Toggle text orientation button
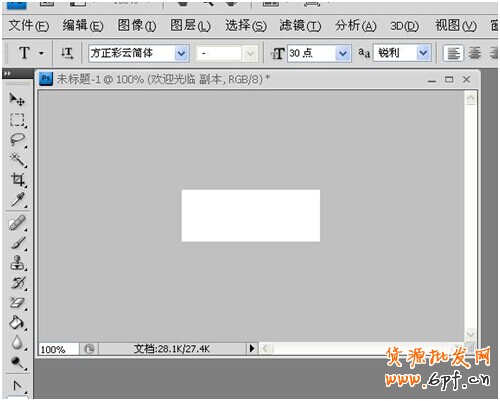The width and height of the screenshot is (500, 401). (x=67, y=53)
